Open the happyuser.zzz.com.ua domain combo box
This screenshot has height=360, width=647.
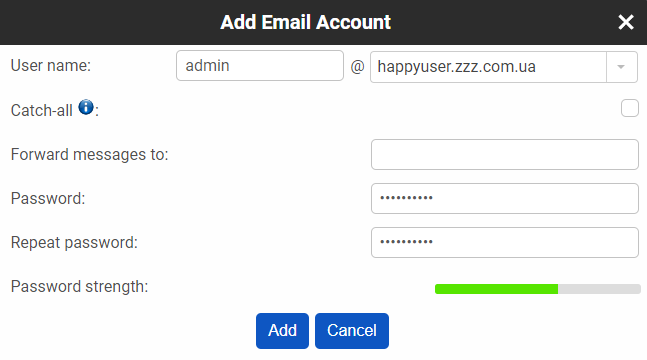coord(503,67)
